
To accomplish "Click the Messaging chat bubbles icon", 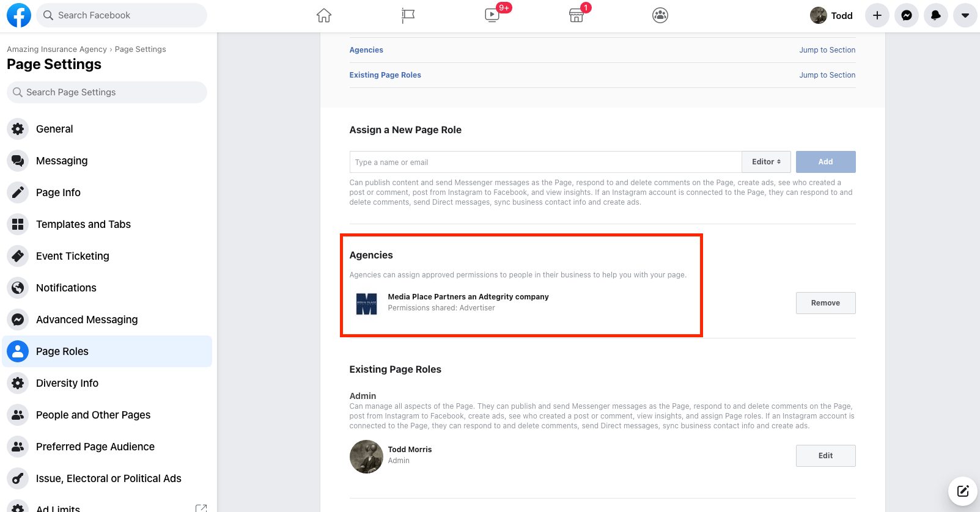I will [18, 161].
